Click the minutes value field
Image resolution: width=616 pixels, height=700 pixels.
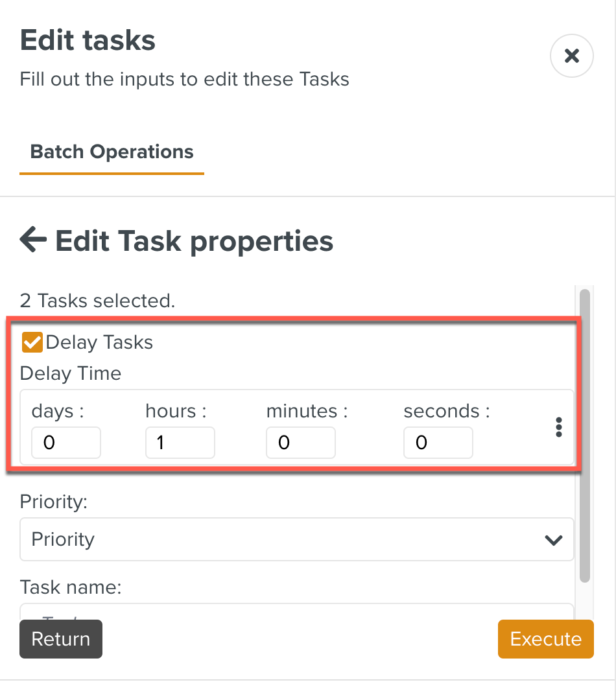click(x=300, y=443)
